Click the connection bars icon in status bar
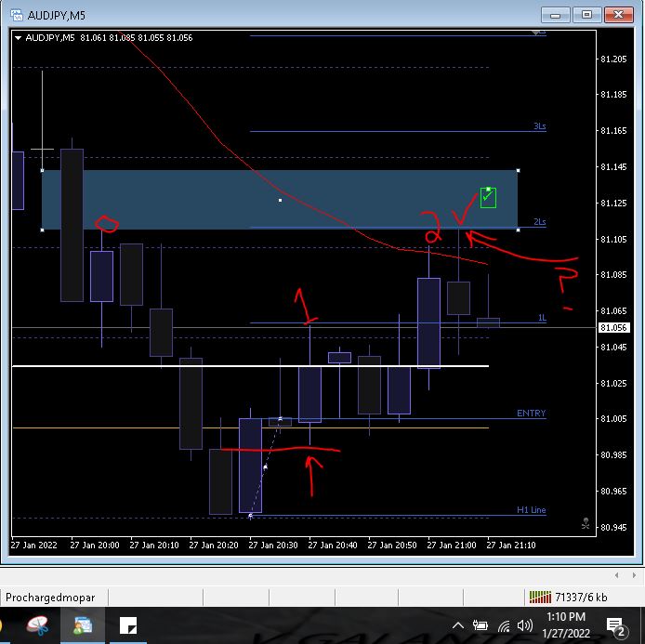This screenshot has height=644, width=645. 540,597
